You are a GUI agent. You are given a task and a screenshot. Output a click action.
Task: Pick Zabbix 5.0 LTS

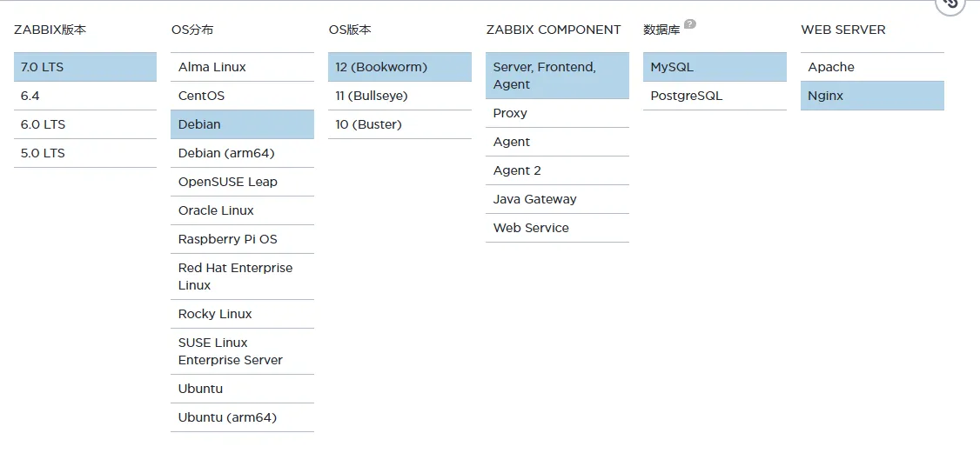(x=84, y=153)
